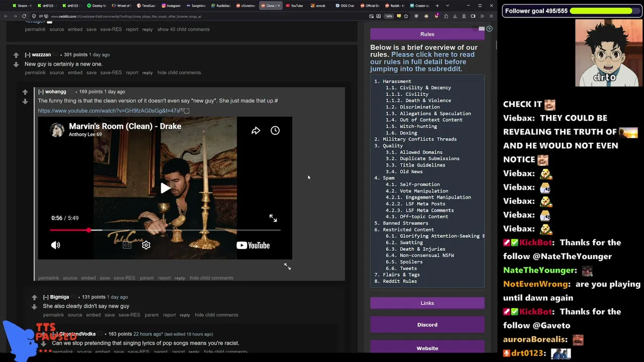The height and width of the screenshot is (362, 644).
Task: Reply to wazzzan's comment
Action: tap(147, 72)
